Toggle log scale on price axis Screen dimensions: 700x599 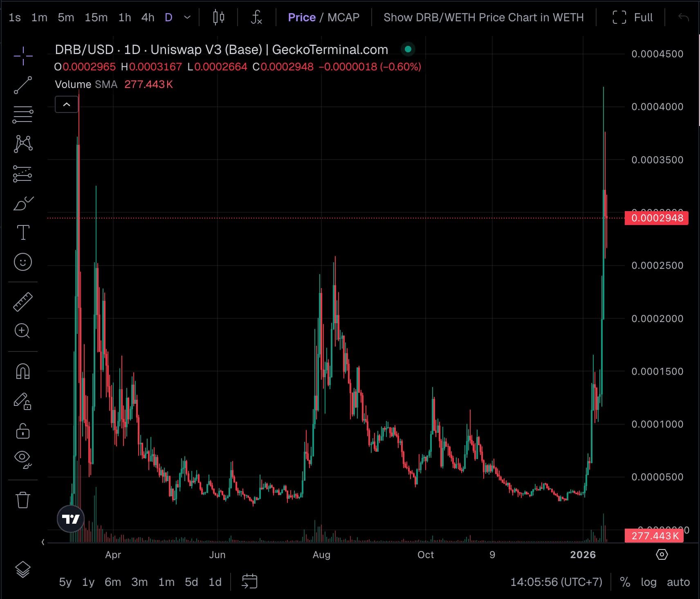648,582
